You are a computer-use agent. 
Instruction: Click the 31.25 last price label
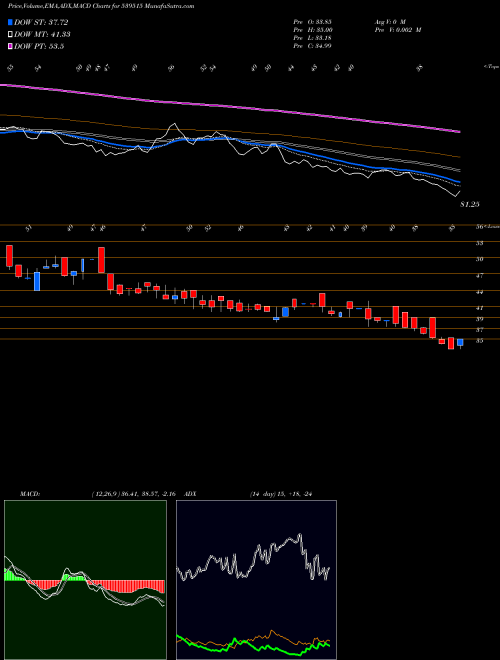coord(470,205)
